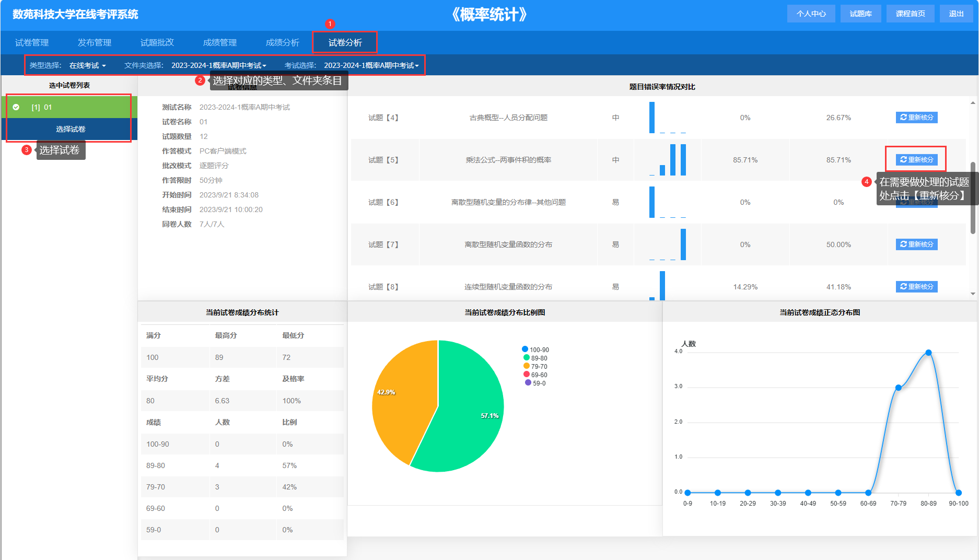The height and width of the screenshot is (560, 979).
Task: Click 重新核分 for 试题【4】
Action: [x=916, y=118]
